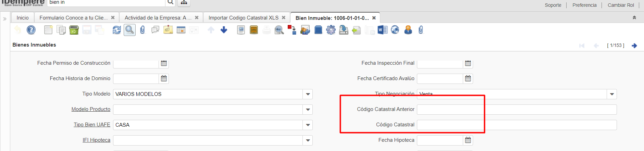This screenshot has width=644, height=151.
Task: Expand the Tipo Bien UAFE dropdown
Action: point(308,125)
